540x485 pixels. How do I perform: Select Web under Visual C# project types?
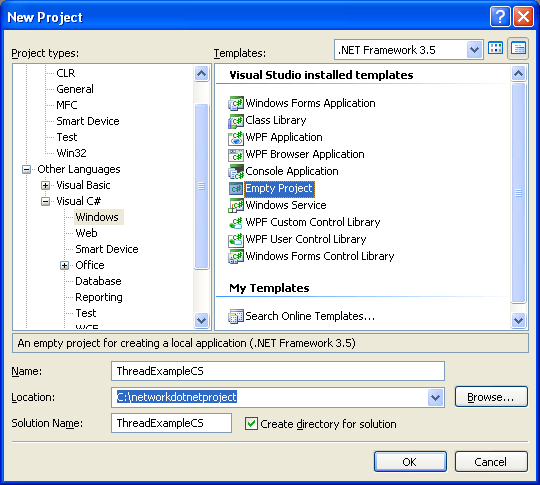click(x=86, y=233)
